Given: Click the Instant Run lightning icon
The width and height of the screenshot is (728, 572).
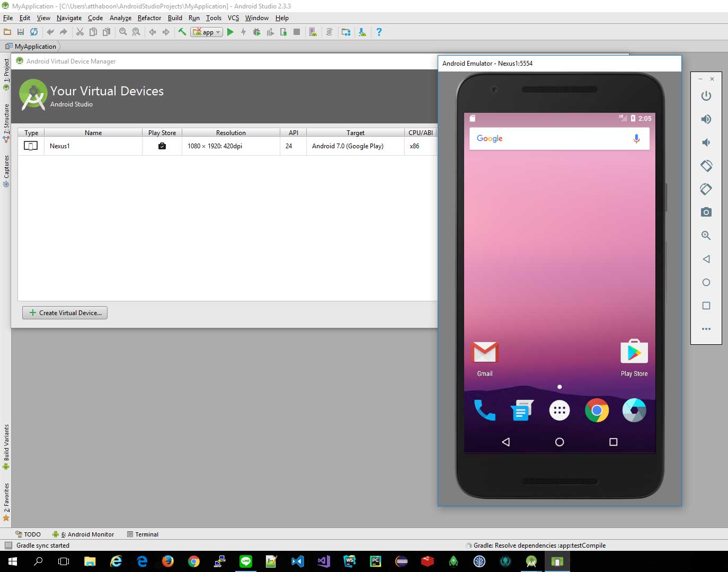Looking at the screenshot, I should click(243, 32).
